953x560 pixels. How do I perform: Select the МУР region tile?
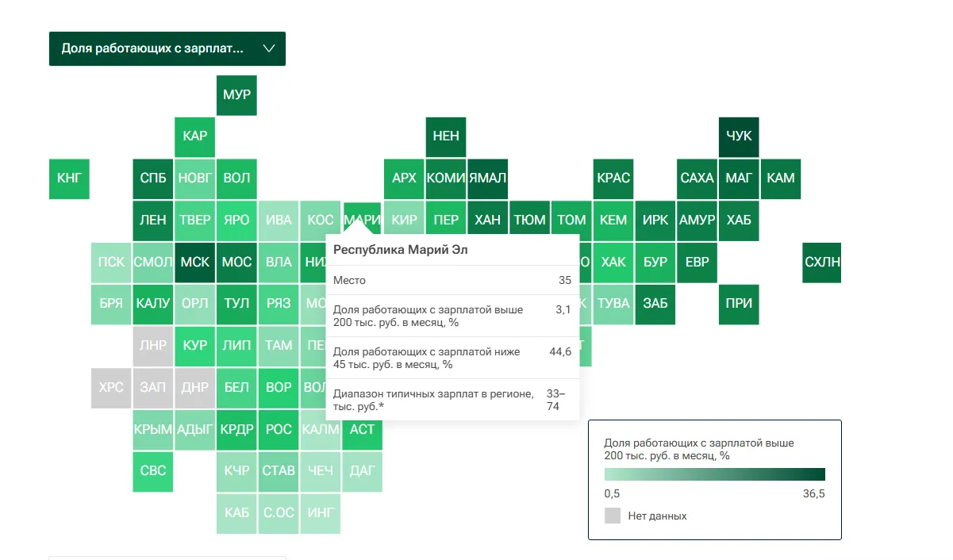(236, 95)
